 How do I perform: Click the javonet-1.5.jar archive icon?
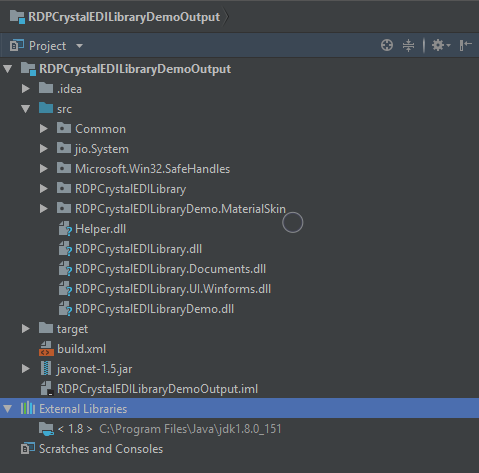46,369
